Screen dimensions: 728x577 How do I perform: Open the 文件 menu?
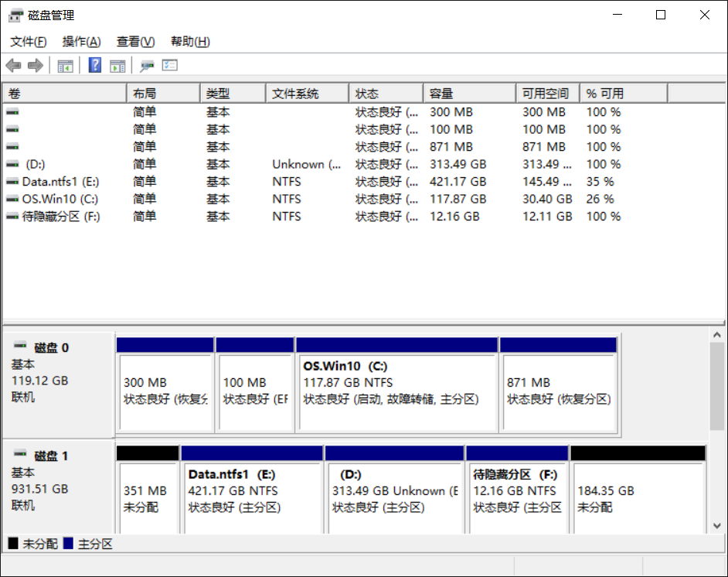27,41
